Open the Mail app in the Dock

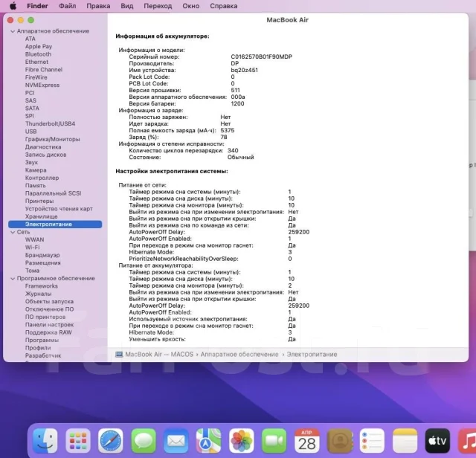click(x=176, y=440)
